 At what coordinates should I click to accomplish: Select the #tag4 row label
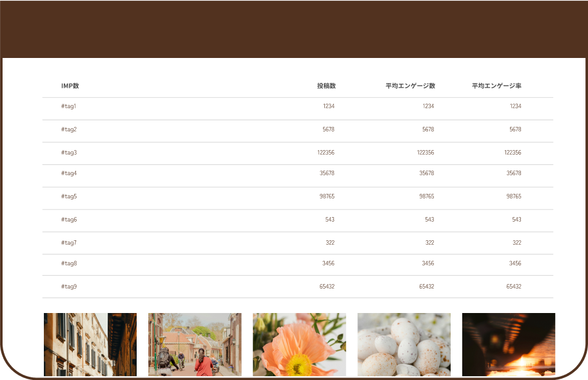coord(69,173)
